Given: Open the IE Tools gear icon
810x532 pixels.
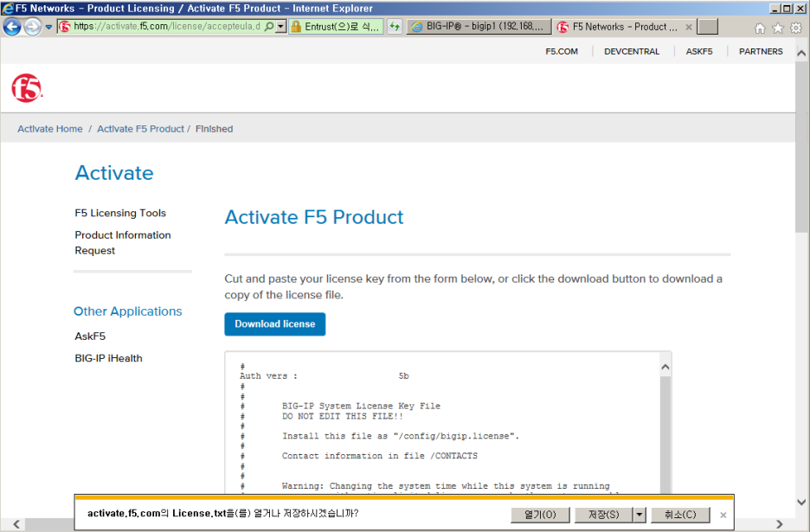Looking at the screenshot, I should pos(795,28).
